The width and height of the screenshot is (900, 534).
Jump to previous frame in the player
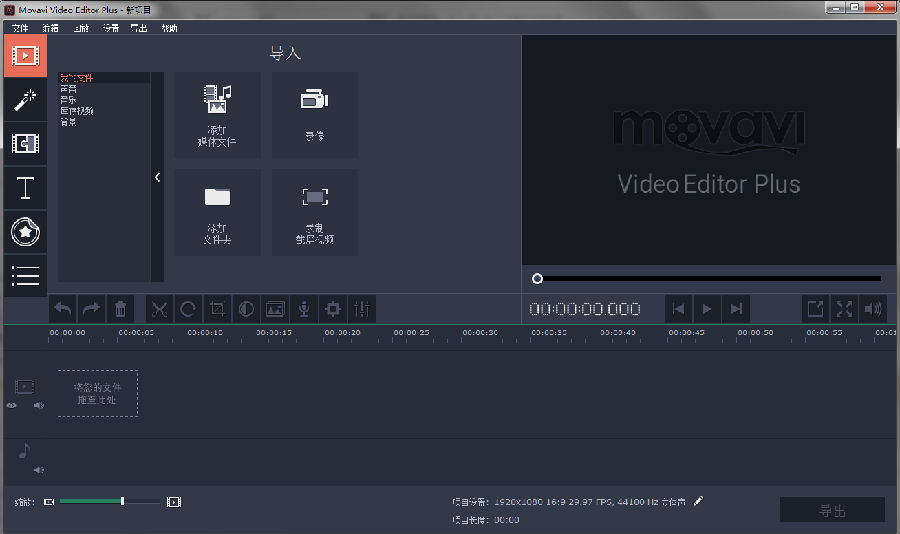point(678,309)
